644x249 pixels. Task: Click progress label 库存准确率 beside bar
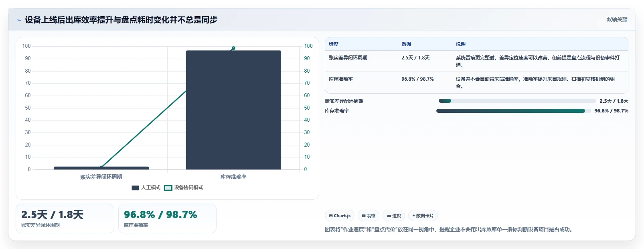pos(337,111)
